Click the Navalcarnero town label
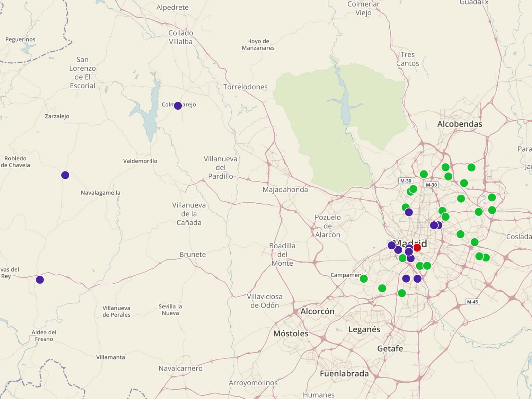Viewport: 532px width, 399px height. [180, 368]
